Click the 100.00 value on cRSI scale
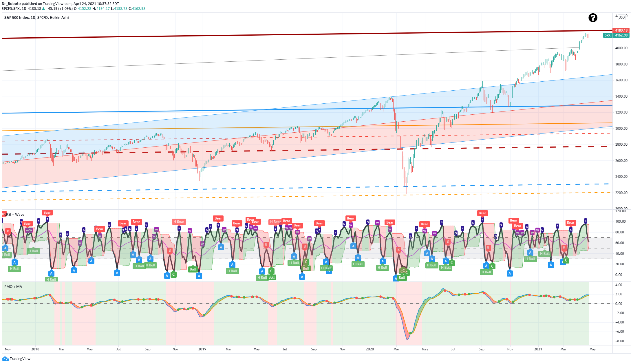 click(x=621, y=222)
